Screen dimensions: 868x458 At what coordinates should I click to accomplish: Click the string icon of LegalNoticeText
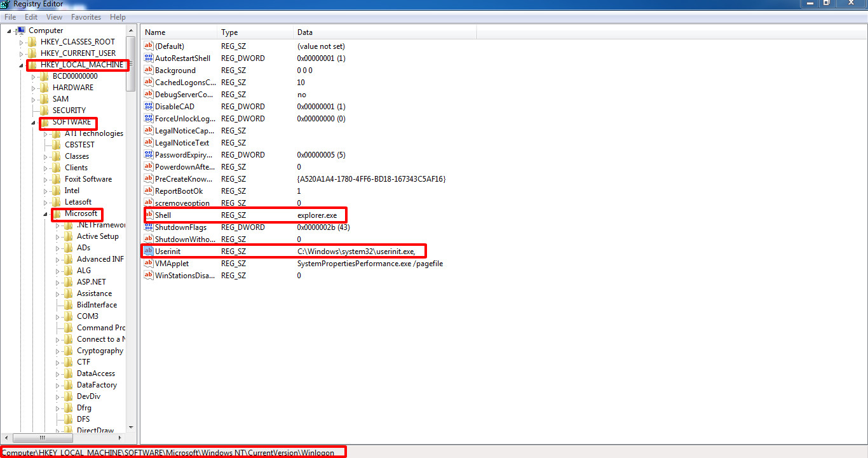tap(149, 143)
